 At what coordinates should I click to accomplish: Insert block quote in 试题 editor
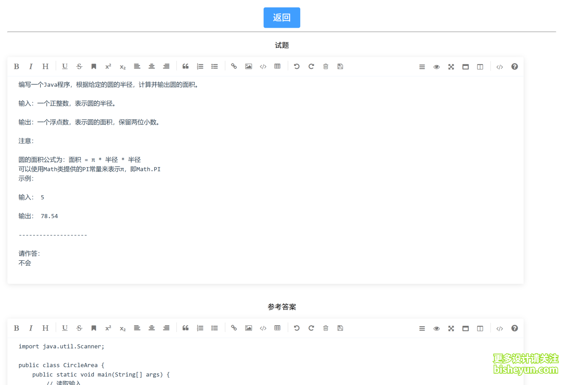tap(185, 66)
